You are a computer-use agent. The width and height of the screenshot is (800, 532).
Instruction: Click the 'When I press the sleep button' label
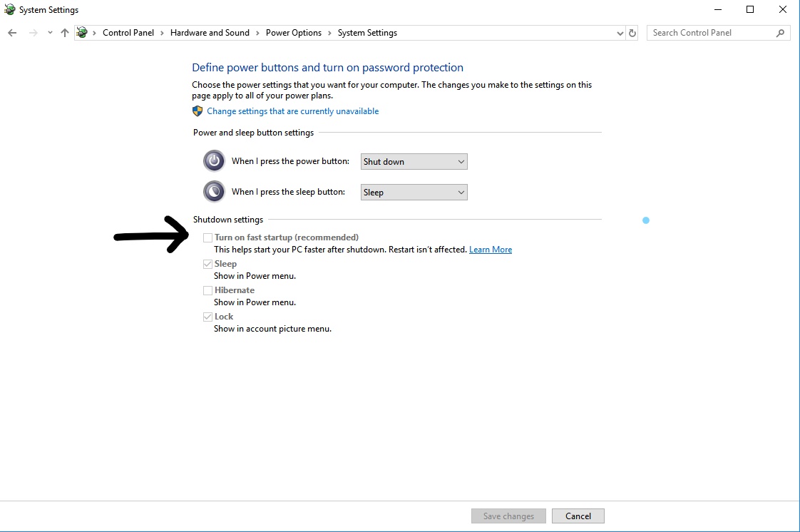[288, 192]
